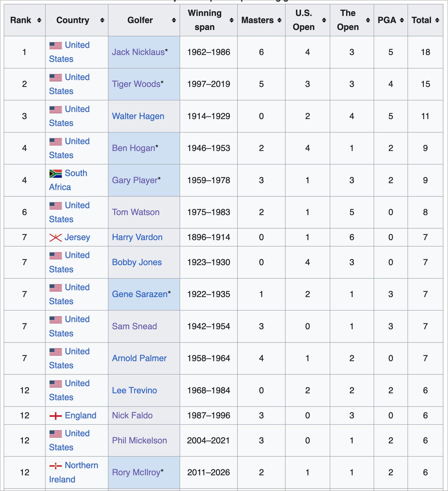Image resolution: width=448 pixels, height=491 pixels.
Task: Click US flag in Bobby Jones row
Action: [x=56, y=256]
